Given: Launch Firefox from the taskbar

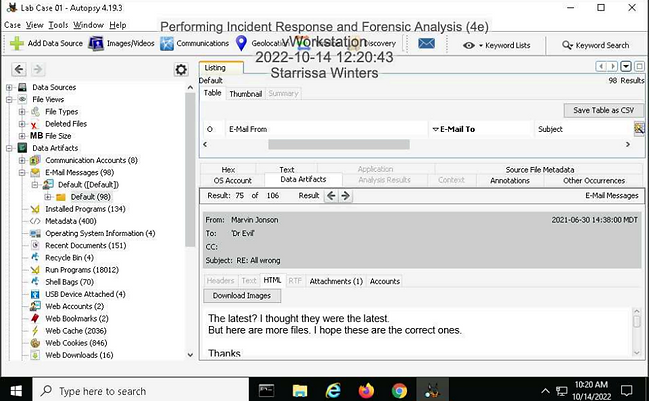Looking at the screenshot, I should coord(366,390).
